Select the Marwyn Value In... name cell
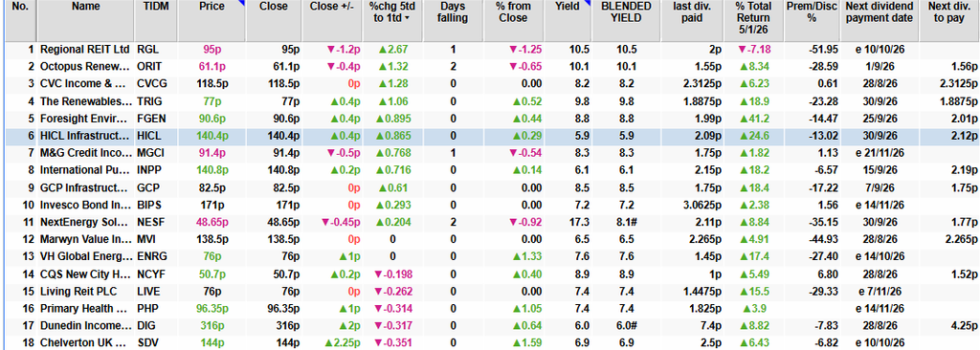The height and width of the screenshot is (350, 980). click(85, 239)
